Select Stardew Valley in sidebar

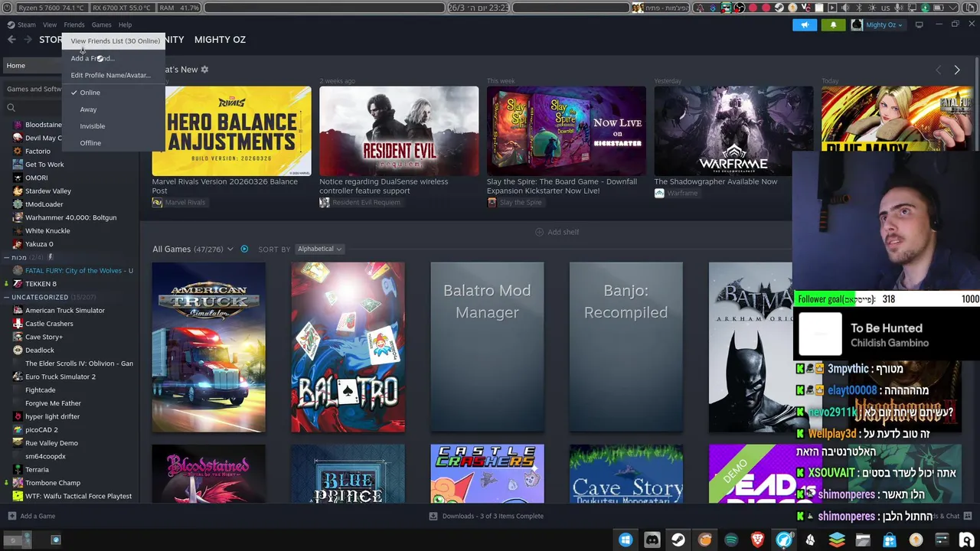[x=47, y=191]
